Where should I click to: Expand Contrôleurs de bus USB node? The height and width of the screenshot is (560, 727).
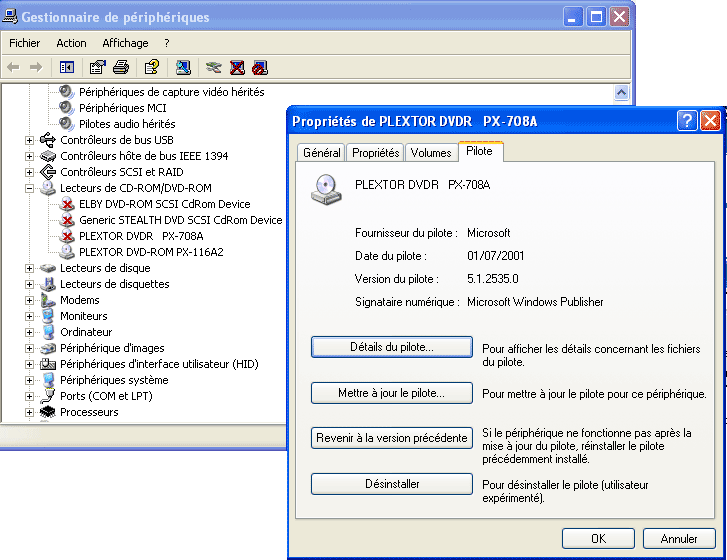click(29, 140)
